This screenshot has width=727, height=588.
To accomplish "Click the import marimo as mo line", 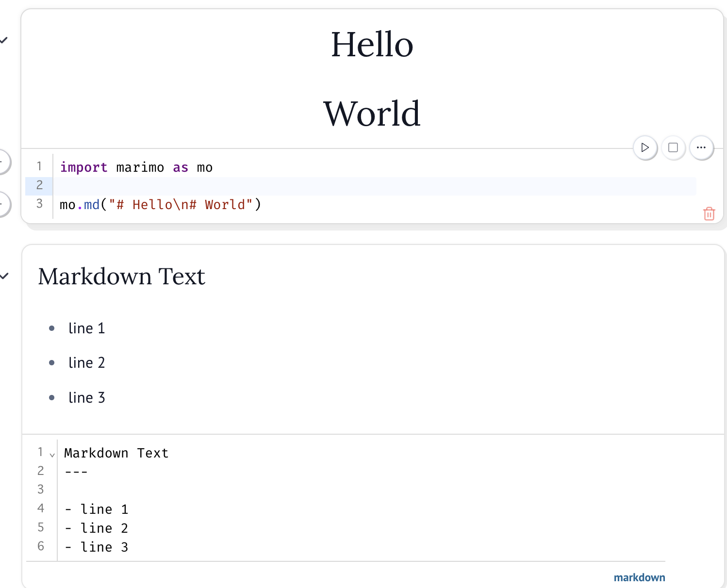I will (136, 167).
